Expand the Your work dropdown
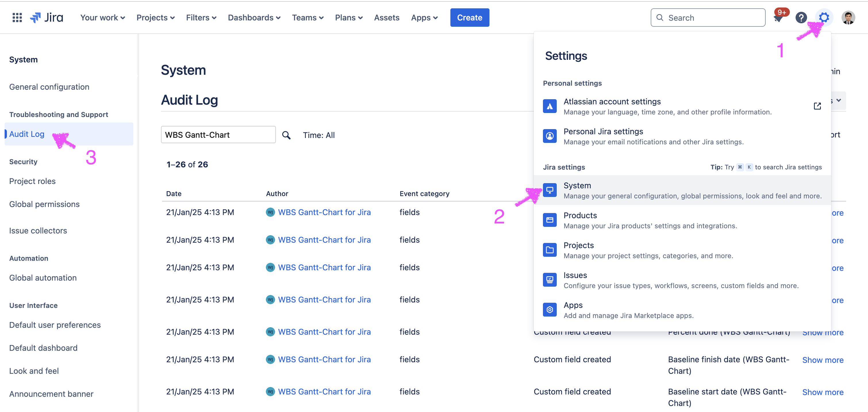Viewport: 868px width, 412px height. click(x=102, y=18)
